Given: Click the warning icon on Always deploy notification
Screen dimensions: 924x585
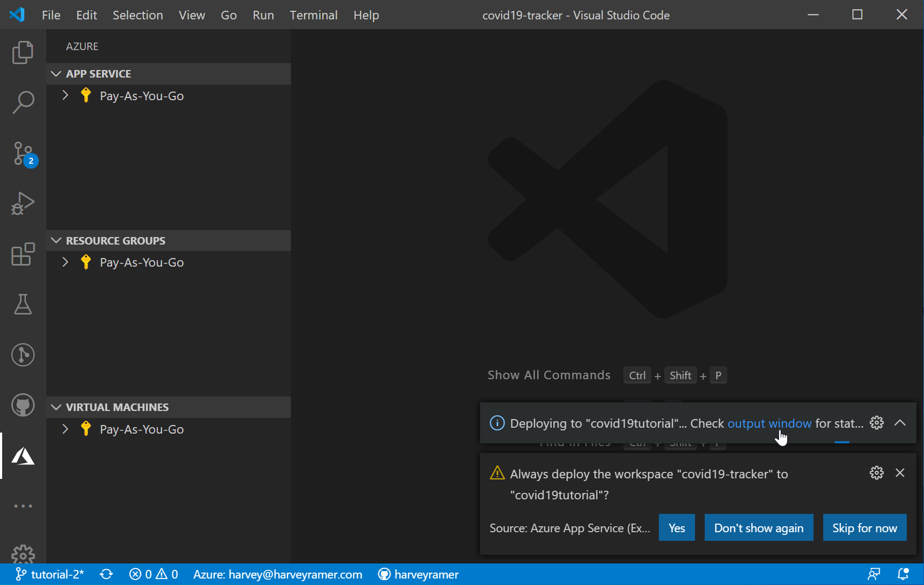Looking at the screenshot, I should click(x=497, y=473).
